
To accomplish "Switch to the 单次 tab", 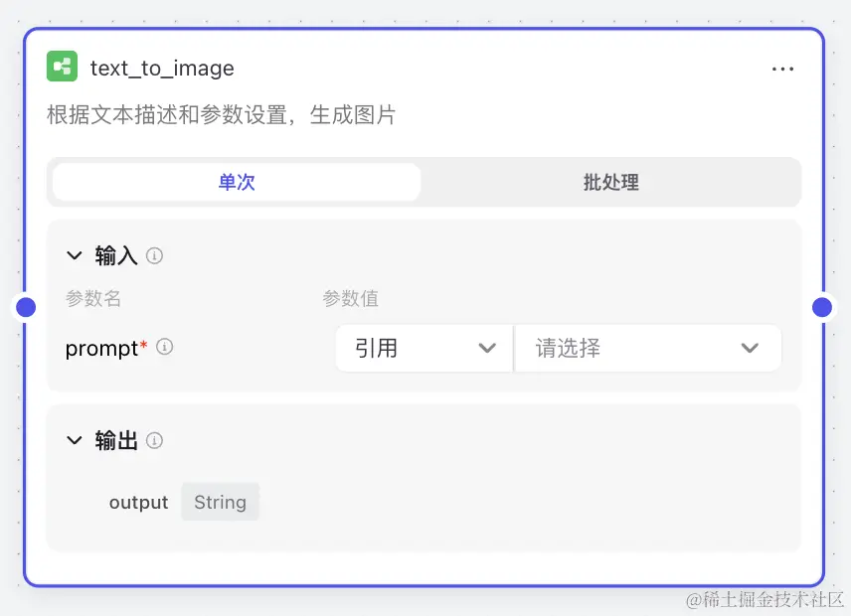I will click(x=237, y=182).
